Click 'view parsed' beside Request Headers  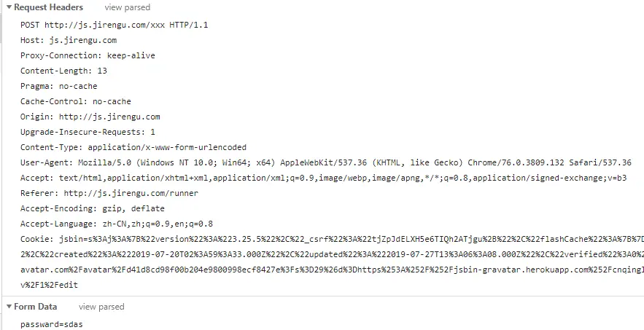(128, 7)
